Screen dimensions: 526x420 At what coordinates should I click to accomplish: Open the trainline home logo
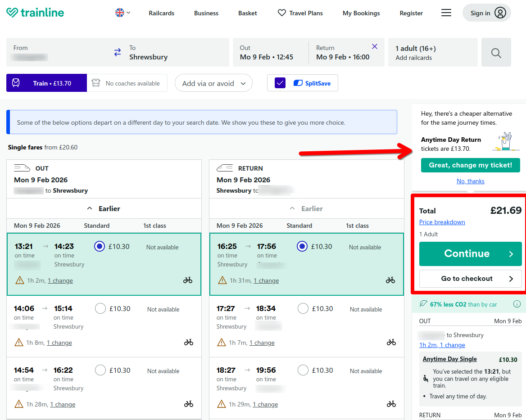coord(35,13)
